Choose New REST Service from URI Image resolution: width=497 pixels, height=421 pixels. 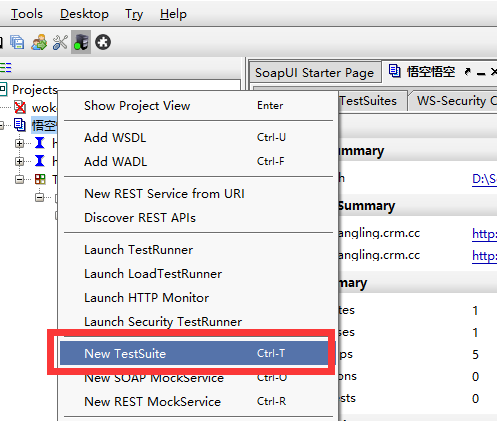[198, 194]
